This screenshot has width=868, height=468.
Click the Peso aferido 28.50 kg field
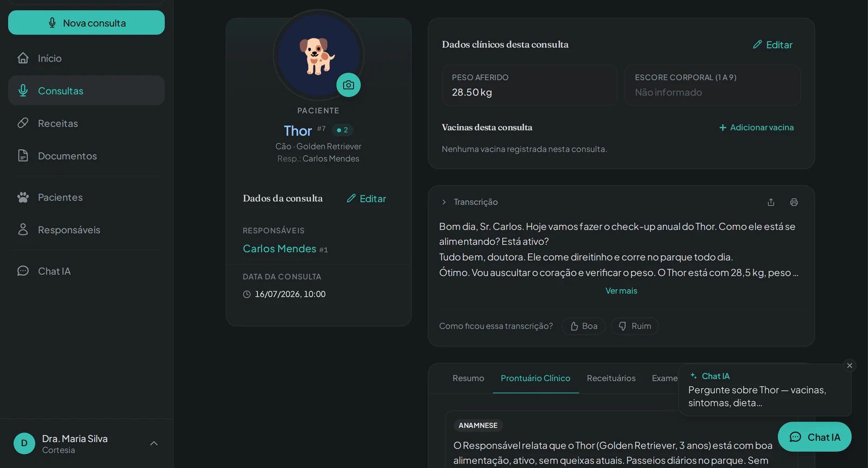coord(529,85)
